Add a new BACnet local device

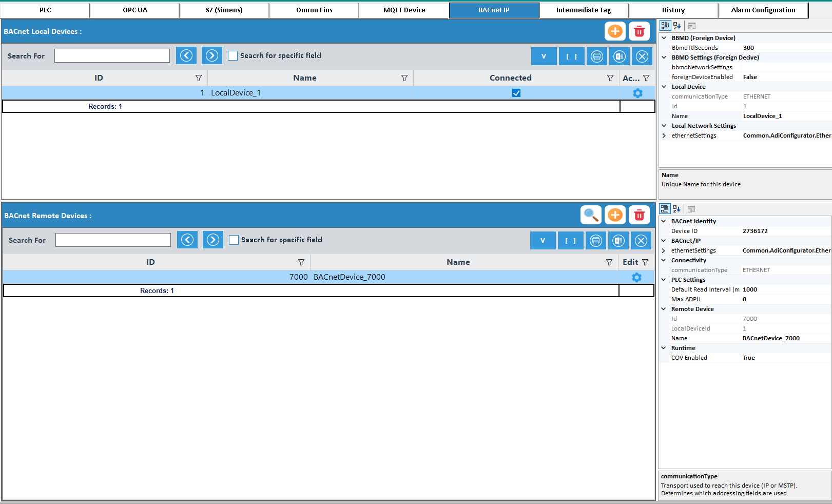tap(614, 31)
